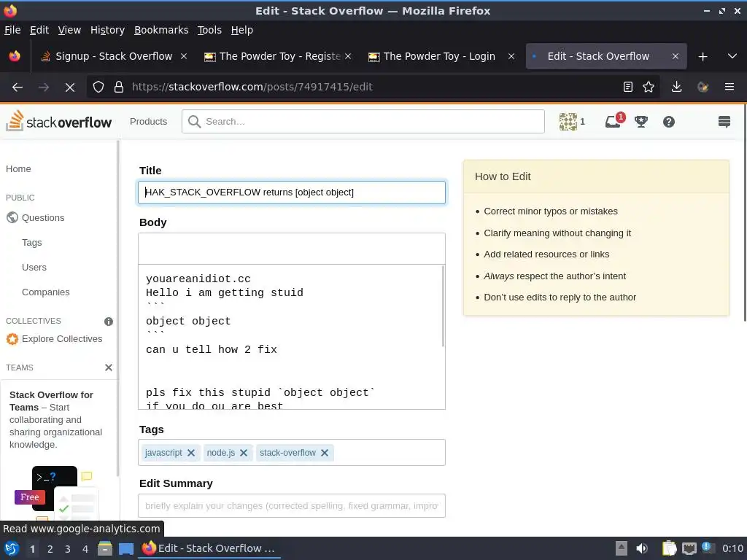Click the Firefox View pinned icon

point(15,56)
